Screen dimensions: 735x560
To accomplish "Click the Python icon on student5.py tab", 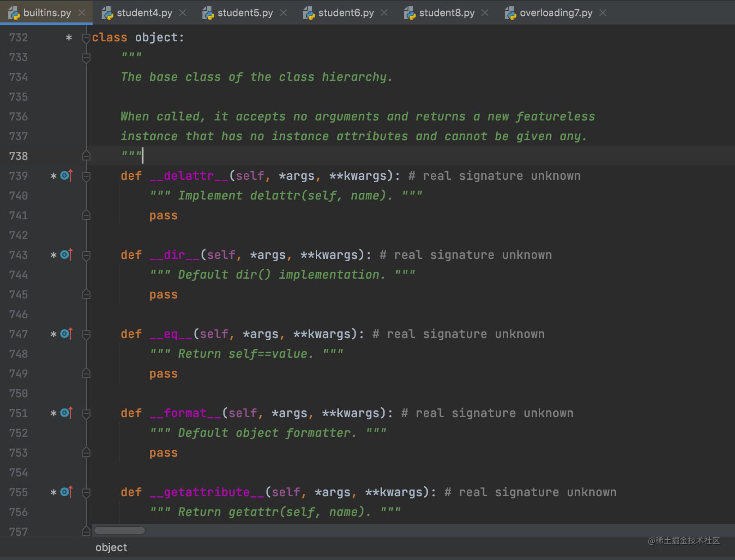I will (x=208, y=12).
